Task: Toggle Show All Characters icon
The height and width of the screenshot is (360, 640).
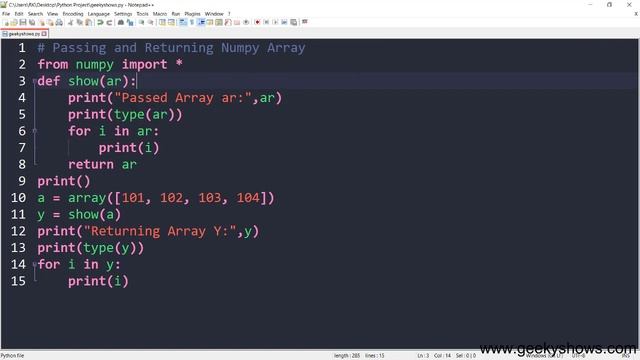Action: [x=192, y=22]
